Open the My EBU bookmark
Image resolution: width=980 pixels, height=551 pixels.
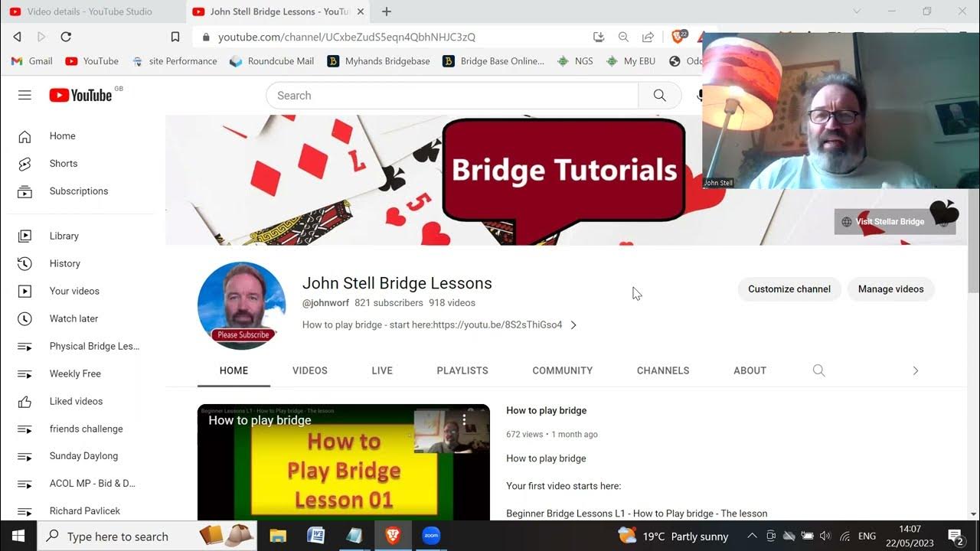point(631,61)
